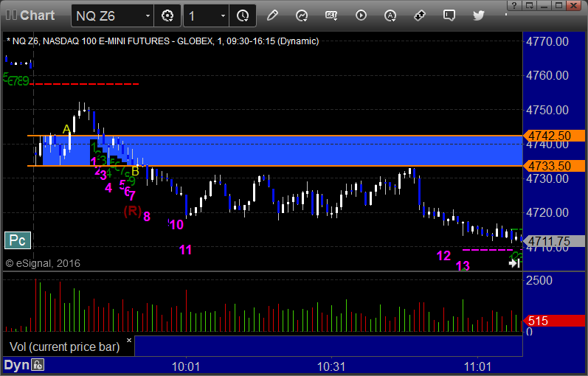The height and width of the screenshot is (376, 588).
Task: Open the alerts circled-A menu
Action: click(x=390, y=15)
